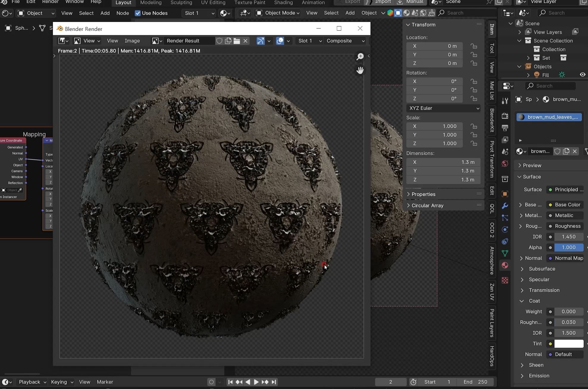Click the zoom magnifier icon in render view
Image resolution: width=588 pixels, height=389 pixels.
pos(360,56)
